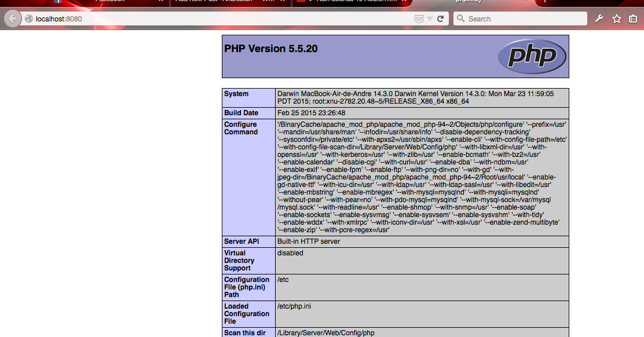Select the Built-in HTTP server value
The image size is (644, 337).
tap(309, 241)
